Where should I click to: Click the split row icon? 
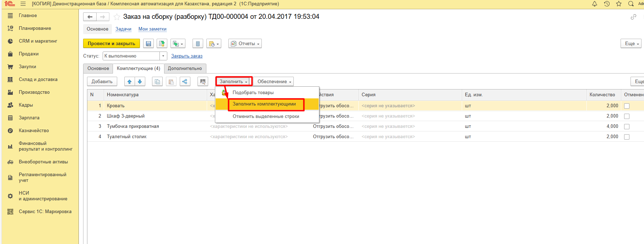(x=185, y=82)
